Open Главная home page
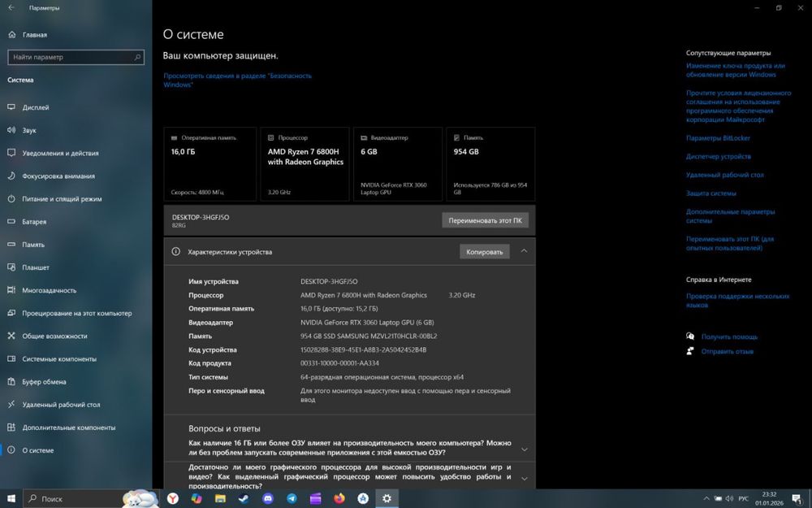Viewport: 812px width, 508px height. tap(28, 35)
